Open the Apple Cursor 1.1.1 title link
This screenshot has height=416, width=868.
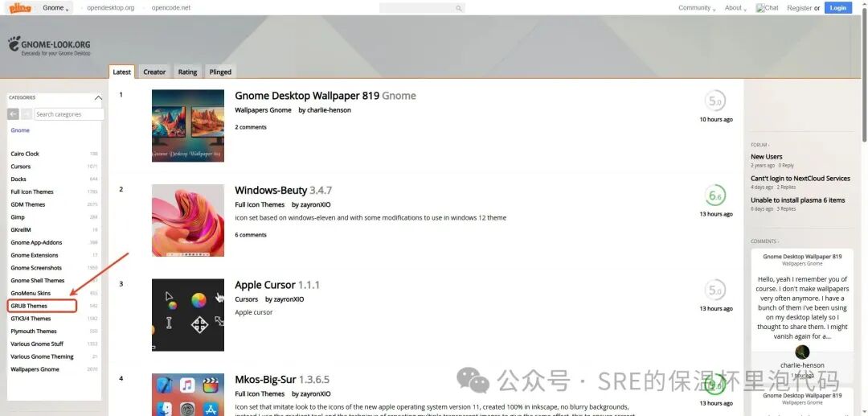coord(277,285)
